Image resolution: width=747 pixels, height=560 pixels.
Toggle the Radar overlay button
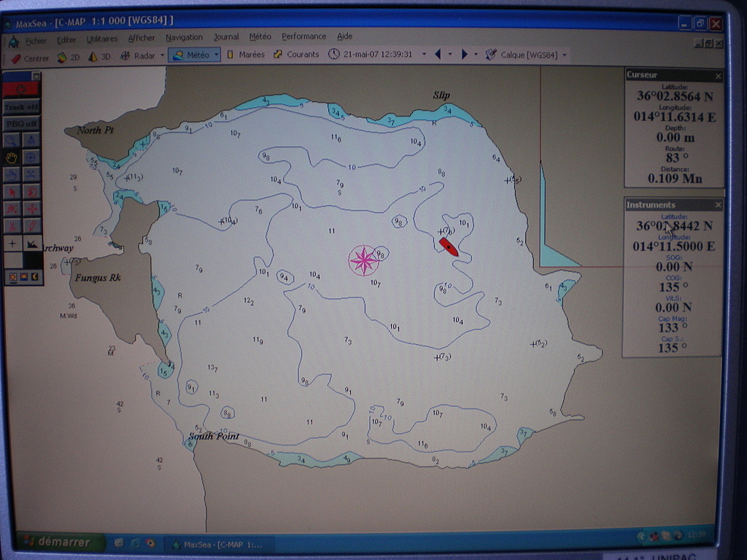coord(138,55)
